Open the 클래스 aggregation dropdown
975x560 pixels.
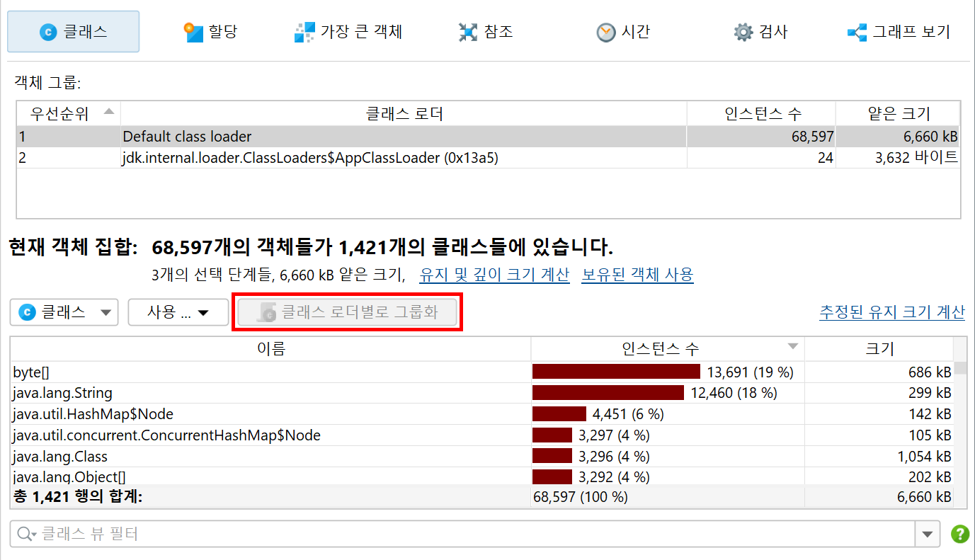[64, 312]
